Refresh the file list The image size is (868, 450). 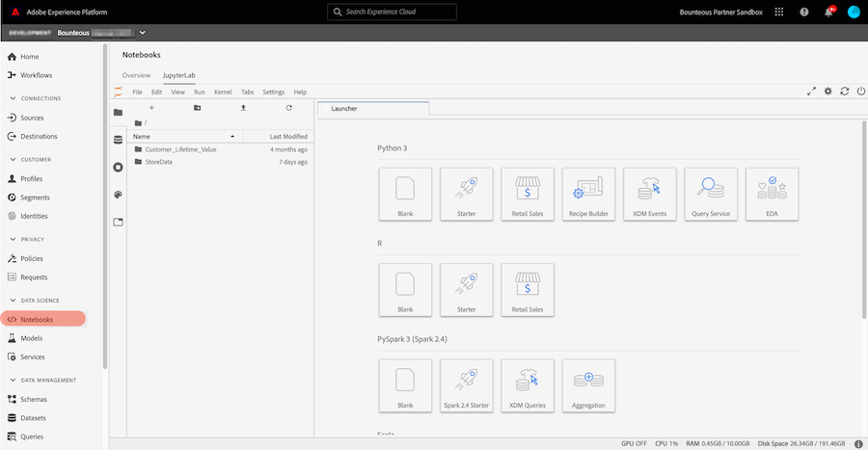point(289,108)
